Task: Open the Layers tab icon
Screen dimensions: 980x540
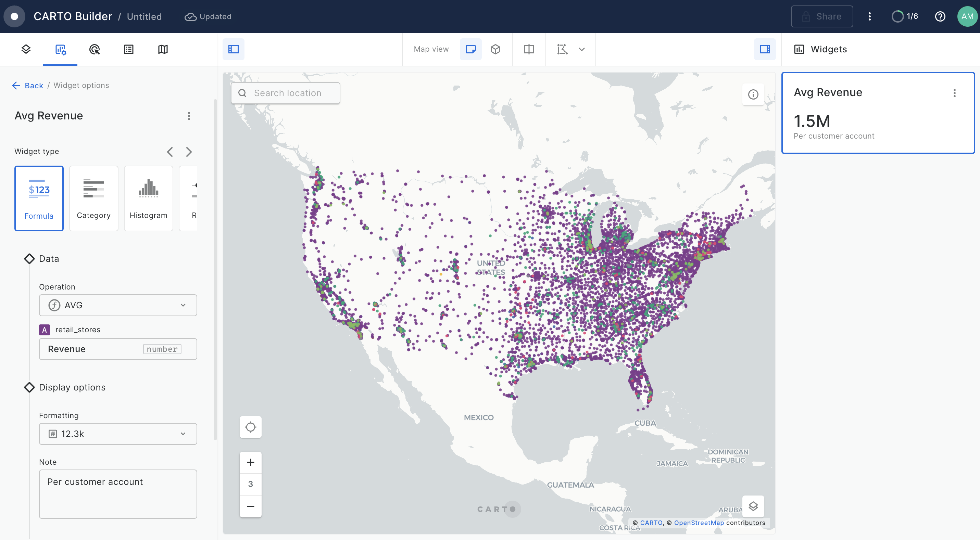Action: [26, 49]
